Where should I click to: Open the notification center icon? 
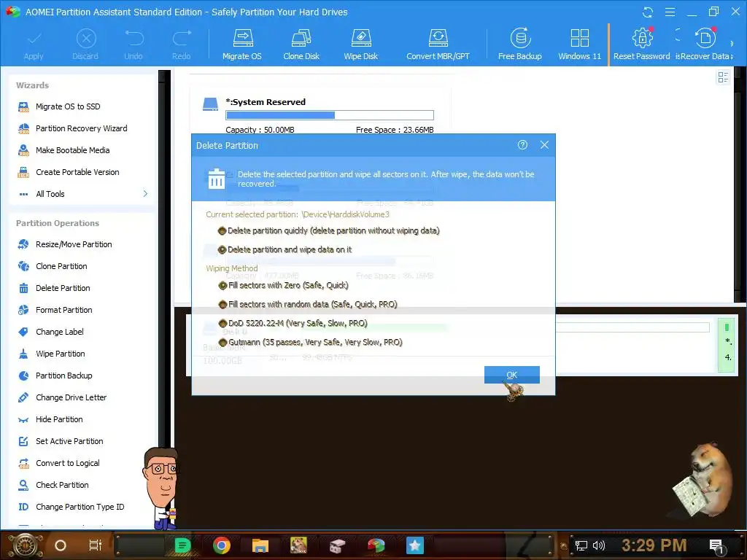[x=716, y=547]
